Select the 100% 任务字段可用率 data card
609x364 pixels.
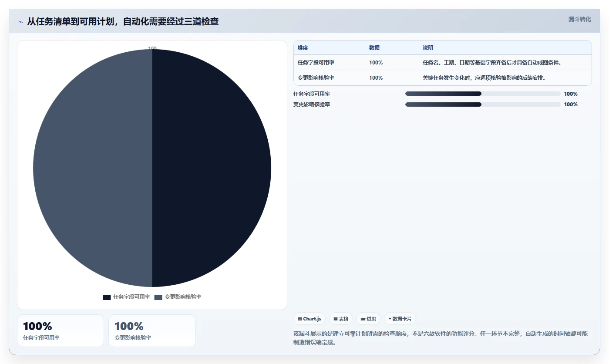point(61,330)
